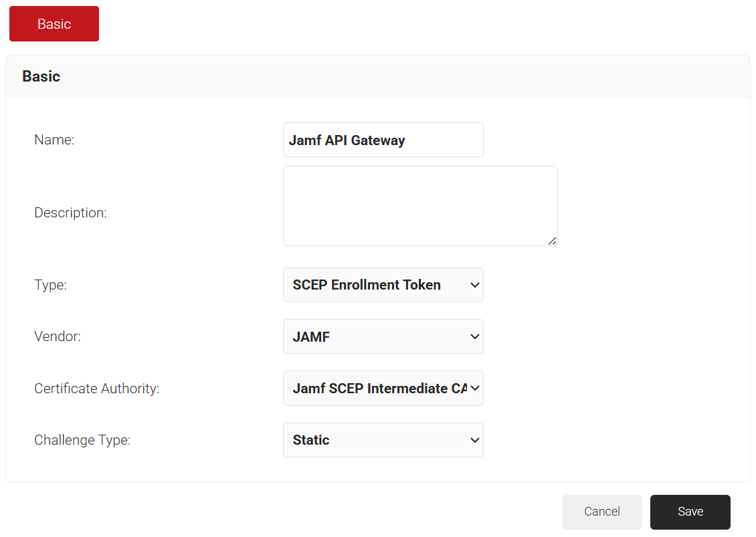Click the Type: label
756x537 pixels.
tap(50, 285)
